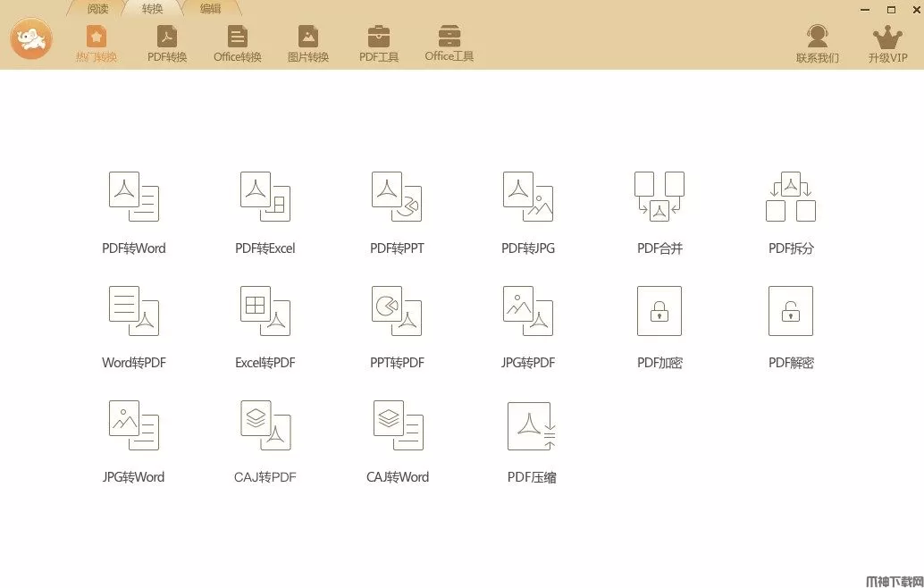
Task: Click the elephant app logo
Action: [x=31, y=38]
